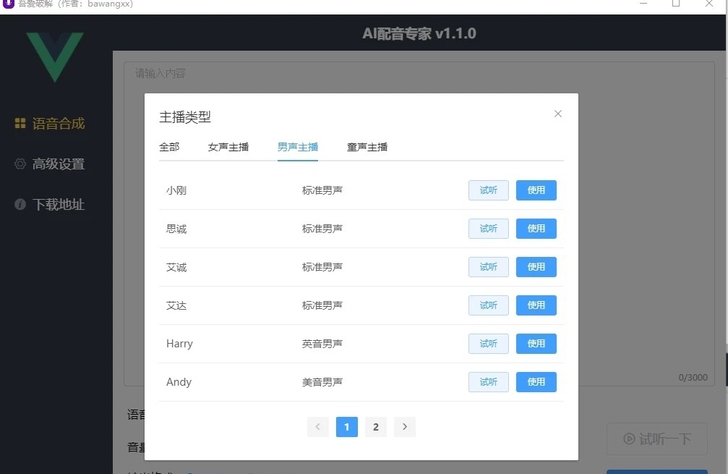Click the AI配音专家 v1.1.0 title

(x=419, y=33)
